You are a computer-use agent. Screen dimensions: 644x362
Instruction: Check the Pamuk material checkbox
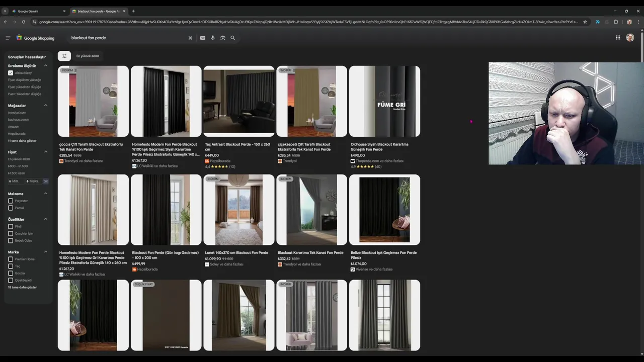coord(11,208)
